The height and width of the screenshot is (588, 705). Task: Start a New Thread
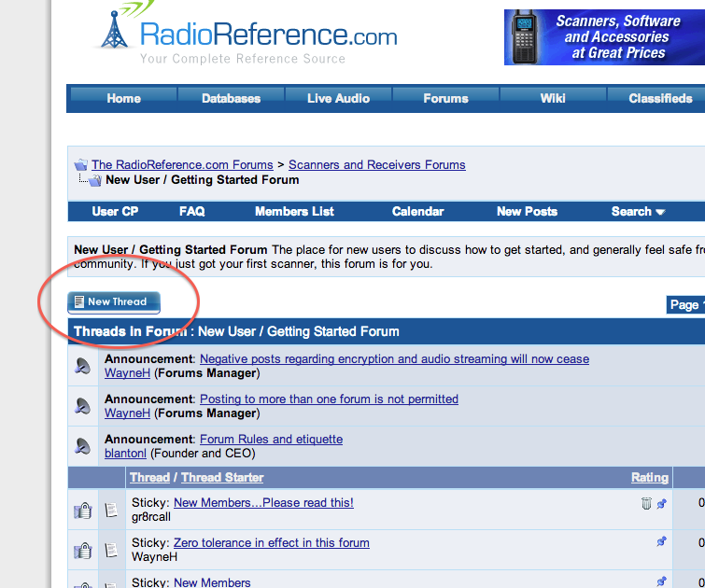click(x=114, y=302)
